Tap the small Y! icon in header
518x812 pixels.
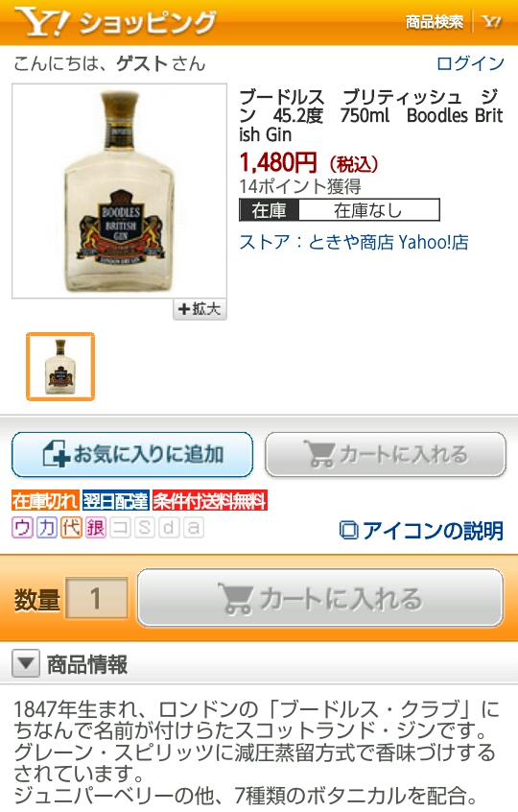[491, 22]
